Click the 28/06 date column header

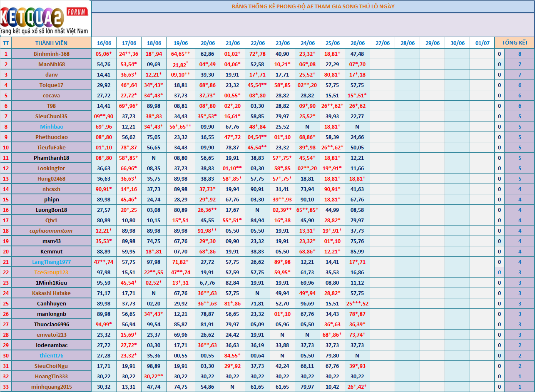point(408,43)
